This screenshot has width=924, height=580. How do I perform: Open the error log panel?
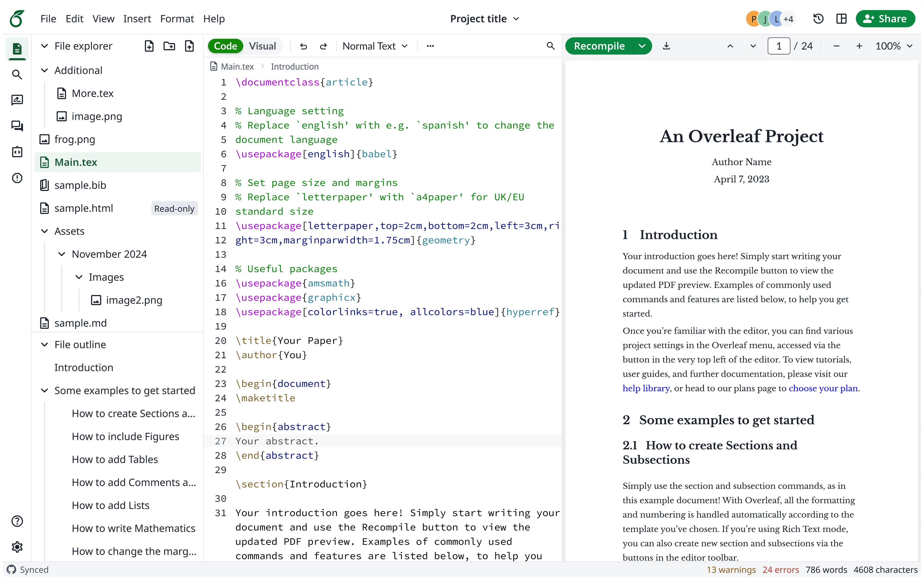coord(18,178)
